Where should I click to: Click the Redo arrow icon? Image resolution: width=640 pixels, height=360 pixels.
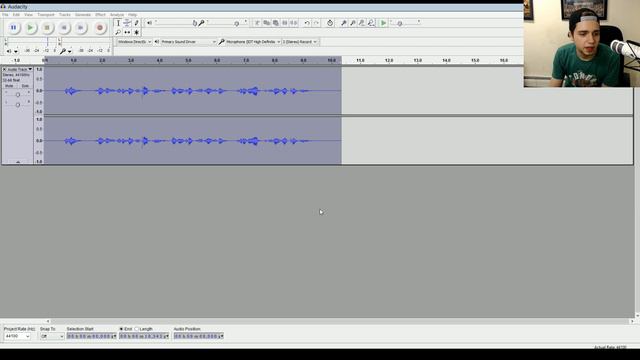tap(316, 23)
